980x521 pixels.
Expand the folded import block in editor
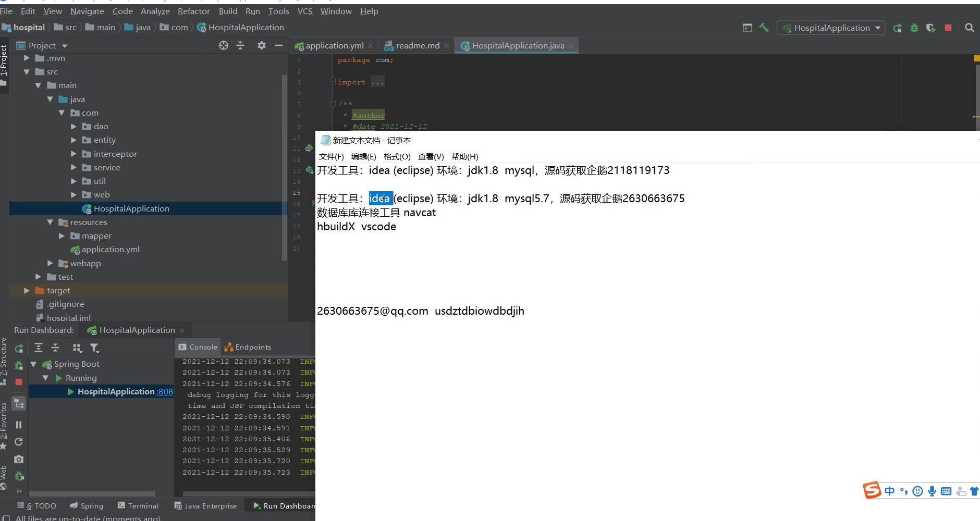[x=333, y=82]
